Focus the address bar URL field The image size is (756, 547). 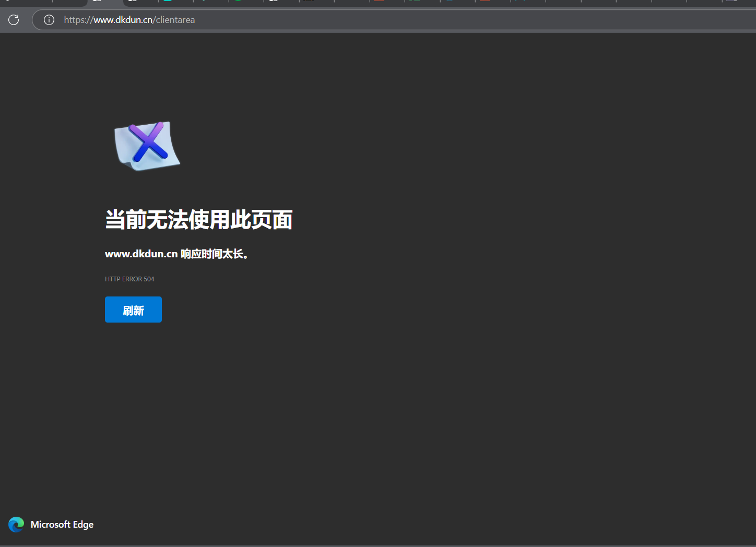(313, 20)
